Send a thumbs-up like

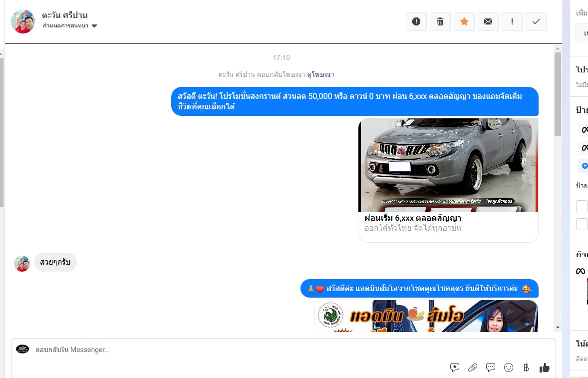coord(544,368)
